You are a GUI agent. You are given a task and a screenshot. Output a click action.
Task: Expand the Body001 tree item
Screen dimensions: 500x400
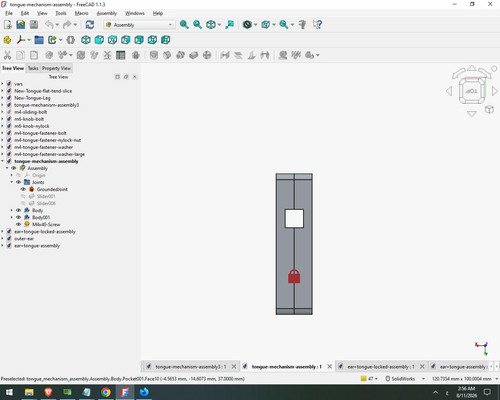[12, 217]
